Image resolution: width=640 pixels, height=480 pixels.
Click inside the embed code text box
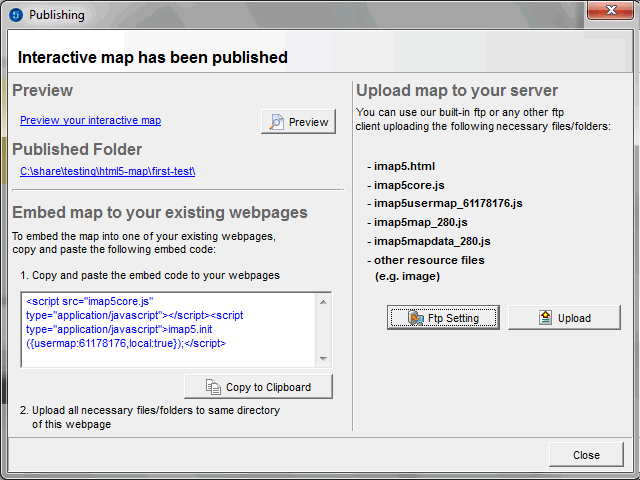(x=168, y=330)
